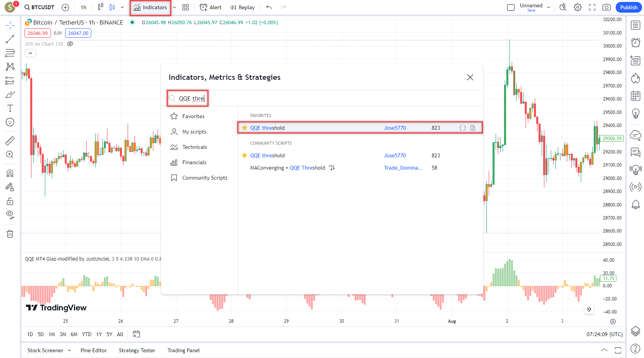This screenshot has width=644, height=358.
Task: Open the layout grid selector
Action: (186, 7)
